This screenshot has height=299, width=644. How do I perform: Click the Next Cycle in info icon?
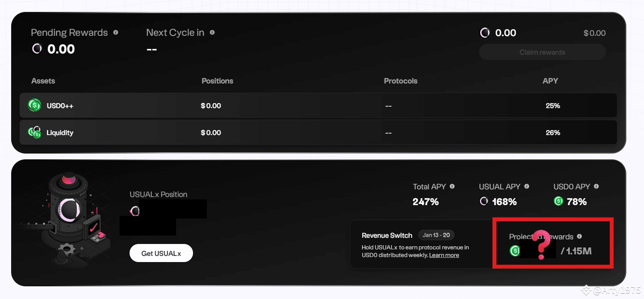pos(212,33)
